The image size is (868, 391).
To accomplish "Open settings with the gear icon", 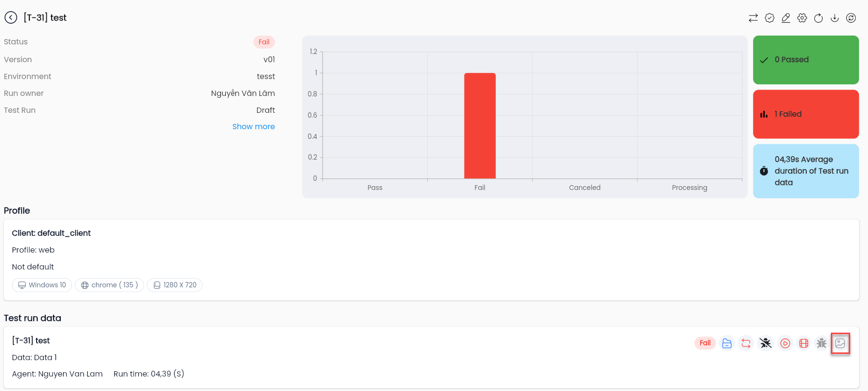I will (802, 18).
